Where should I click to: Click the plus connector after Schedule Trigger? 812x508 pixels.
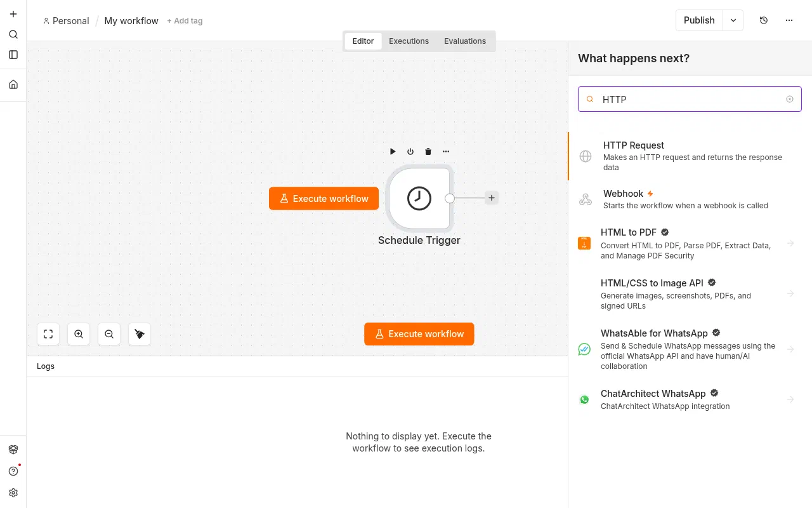(492, 197)
